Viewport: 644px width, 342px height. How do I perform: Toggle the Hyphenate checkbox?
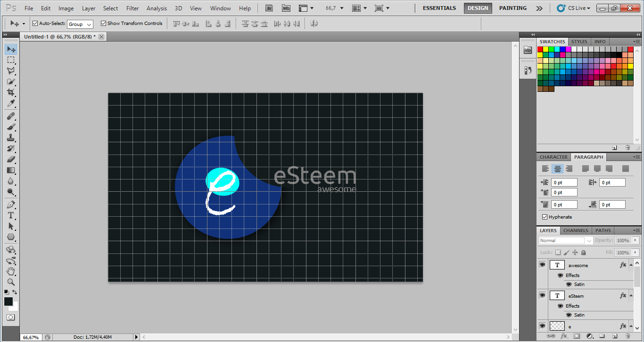tap(545, 217)
